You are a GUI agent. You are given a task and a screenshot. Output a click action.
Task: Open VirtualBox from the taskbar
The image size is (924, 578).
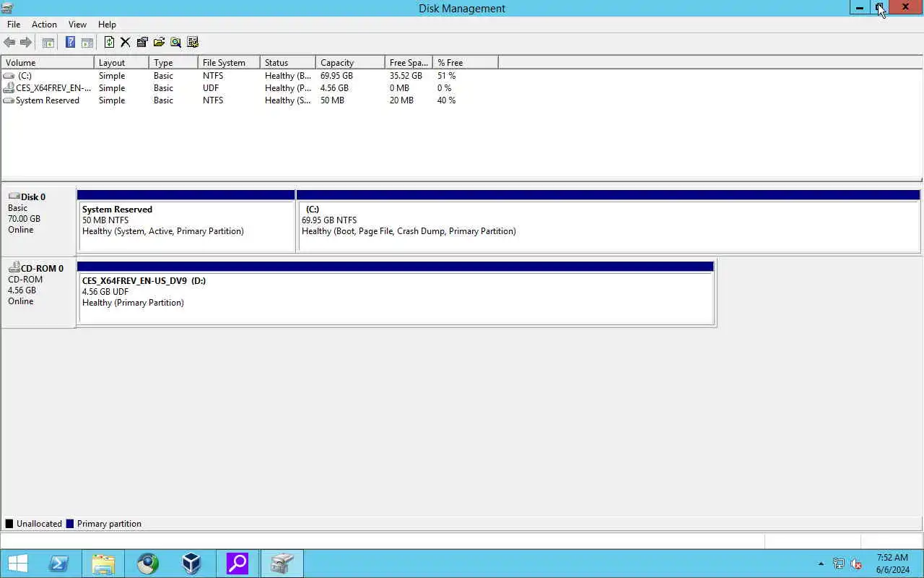point(191,564)
